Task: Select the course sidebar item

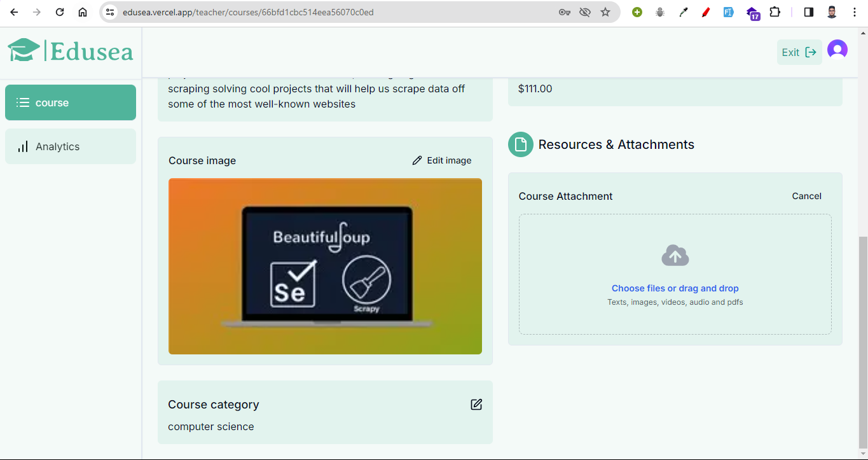Action: coord(71,102)
